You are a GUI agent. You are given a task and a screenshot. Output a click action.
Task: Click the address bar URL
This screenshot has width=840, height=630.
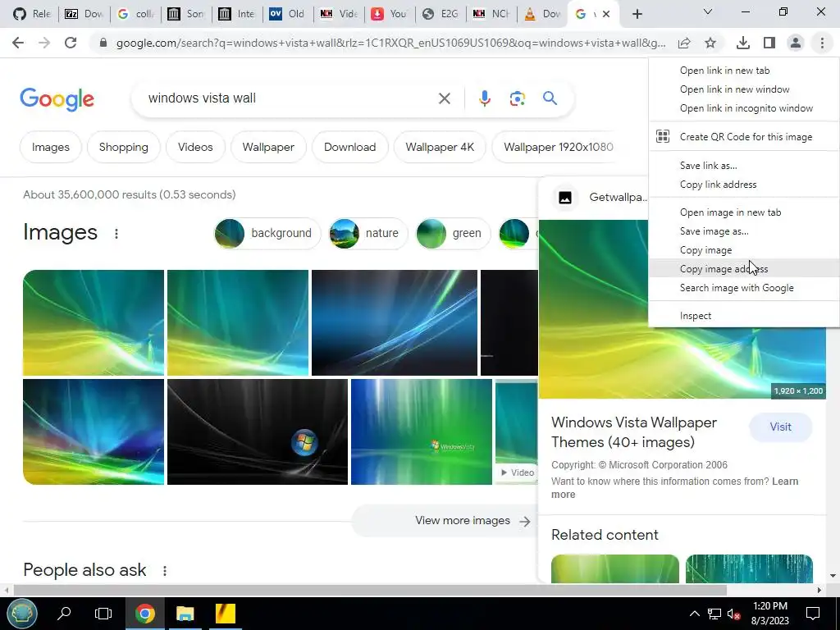[390, 43]
